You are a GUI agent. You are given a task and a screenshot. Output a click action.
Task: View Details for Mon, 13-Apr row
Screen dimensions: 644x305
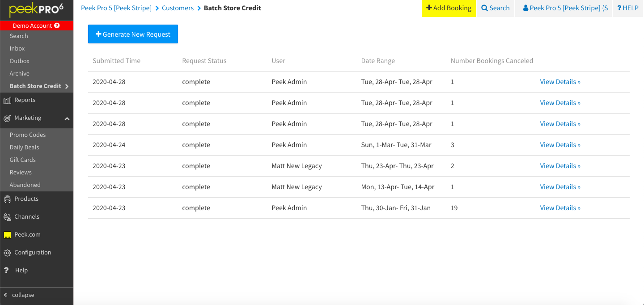(x=560, y=187)
